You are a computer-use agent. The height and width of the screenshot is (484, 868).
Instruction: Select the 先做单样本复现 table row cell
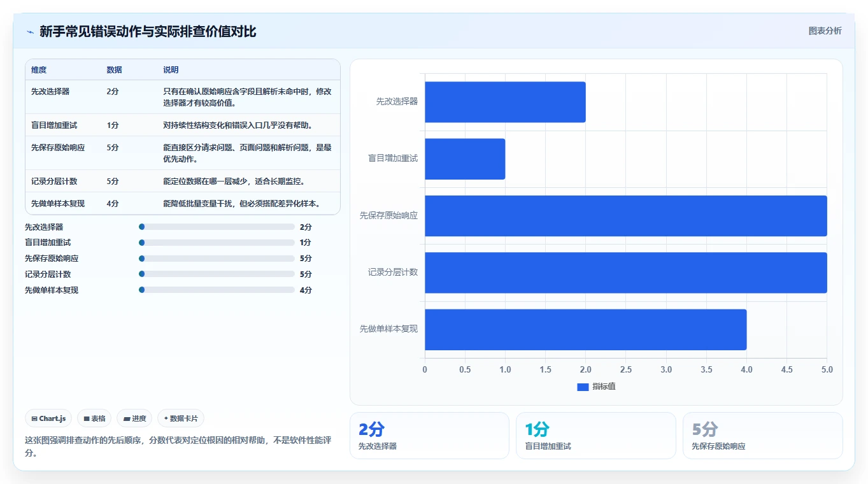coord(58,204)
